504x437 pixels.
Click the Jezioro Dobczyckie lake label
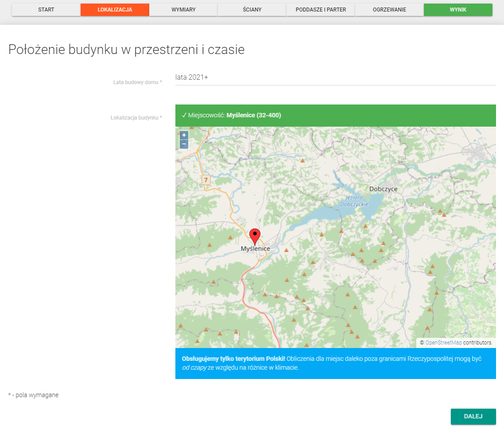(354, 201)
